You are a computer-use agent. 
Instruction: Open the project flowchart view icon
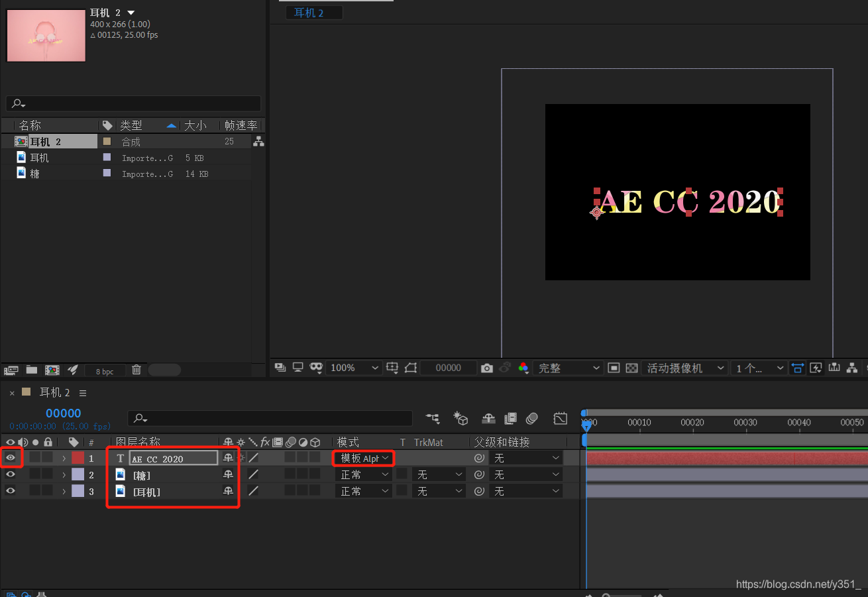point(258,141)
